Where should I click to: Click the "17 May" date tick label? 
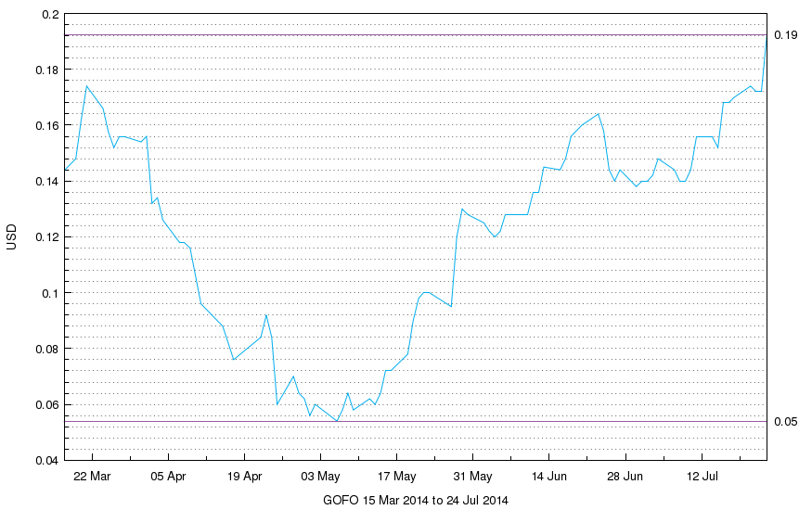396,477
